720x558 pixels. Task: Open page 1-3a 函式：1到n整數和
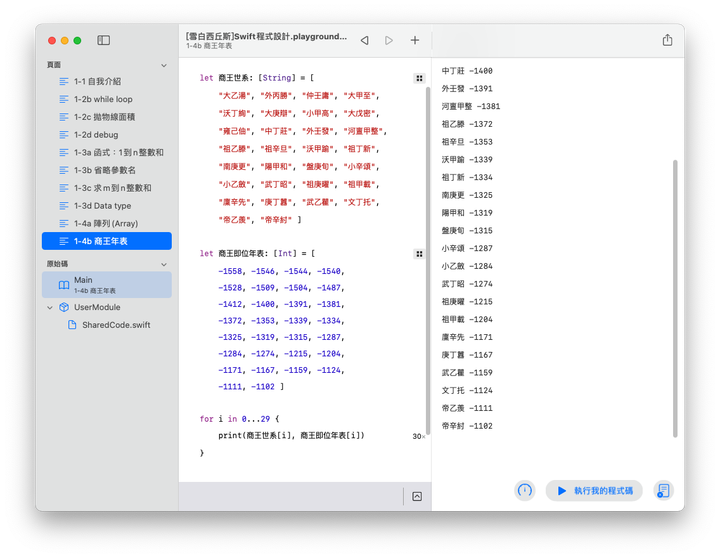click(x=107, y=152)
